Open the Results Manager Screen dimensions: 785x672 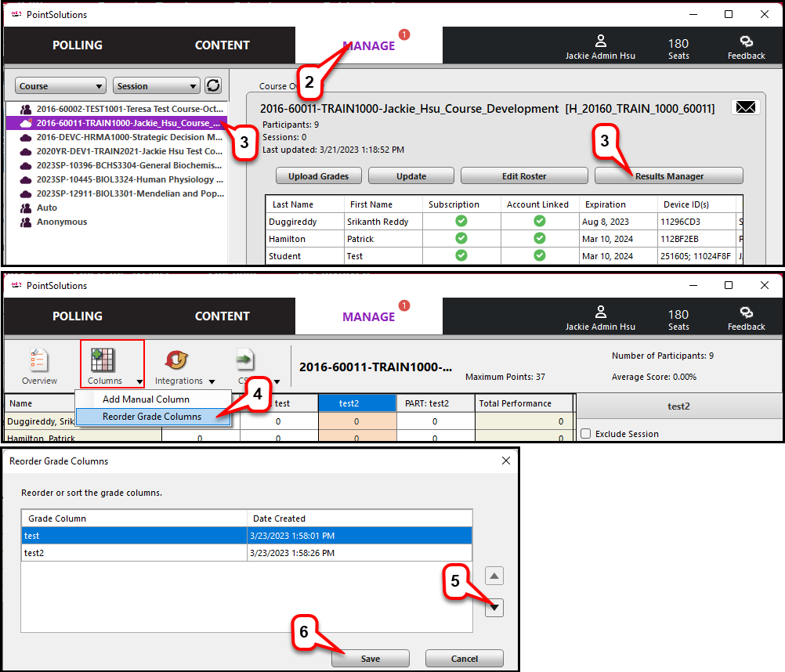click(x=669, y=176)
